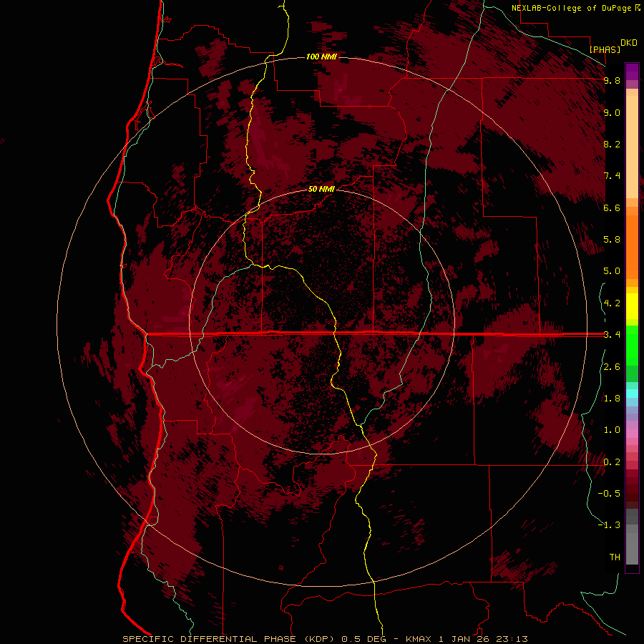Click the TH label on the color scale
This screenshot has width=644, height=644.
pyautogui.click(x=615, y=557)
